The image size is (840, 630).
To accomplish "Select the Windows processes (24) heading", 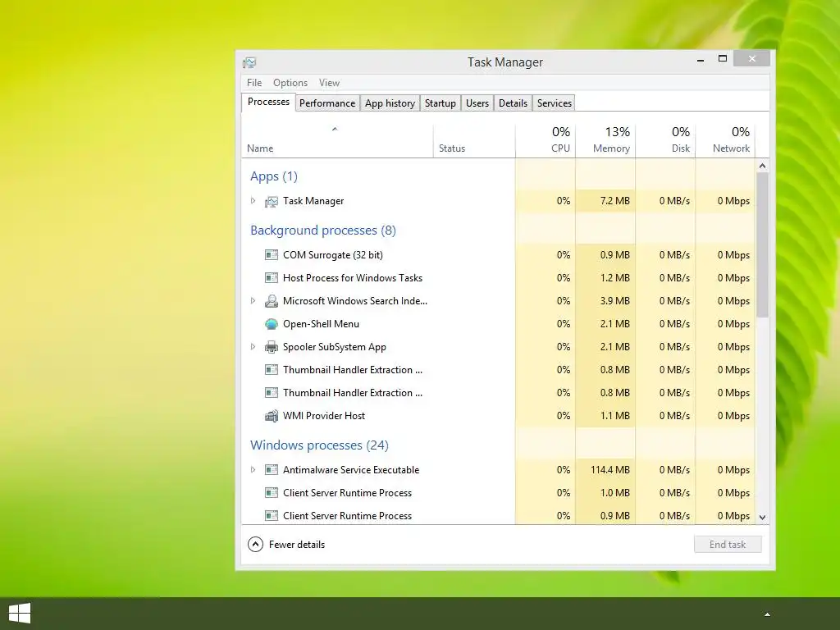I will click(319, 445).
